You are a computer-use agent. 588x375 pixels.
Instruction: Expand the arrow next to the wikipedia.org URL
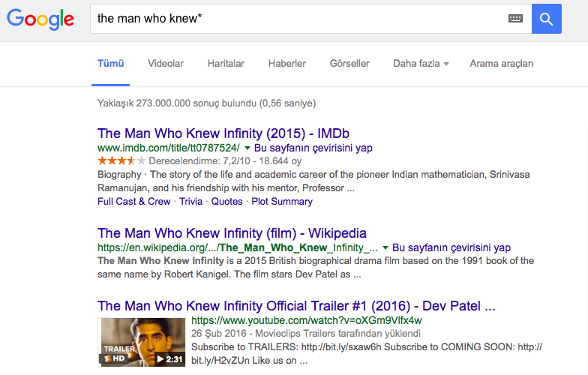tap(385, 247)
